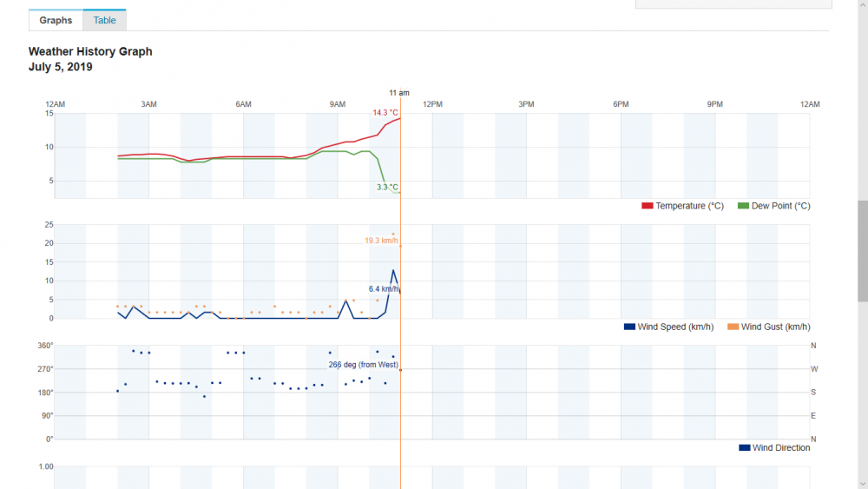This screenshot has width=868, height=489.
Task: Select the Wind Gust (km/h) legend label
Action: coord(775,327)
